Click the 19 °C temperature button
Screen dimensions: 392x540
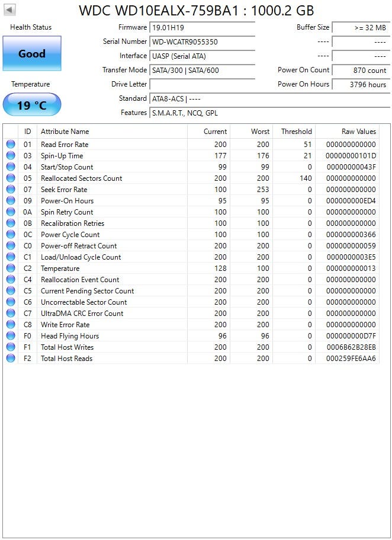(31, 105)
